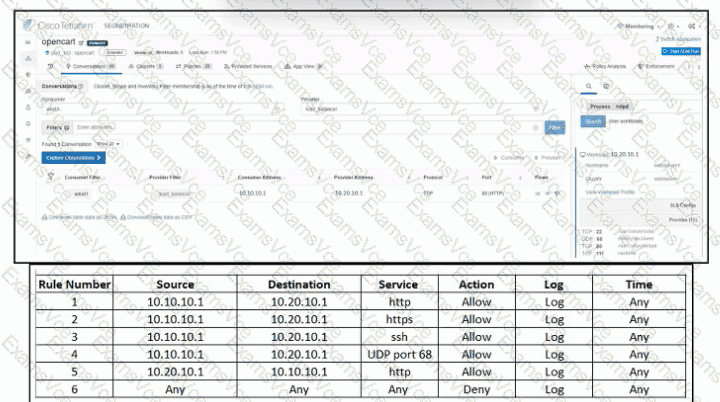
Task: Open the settings gear dropdown at top right
Action: click(693, 26)
